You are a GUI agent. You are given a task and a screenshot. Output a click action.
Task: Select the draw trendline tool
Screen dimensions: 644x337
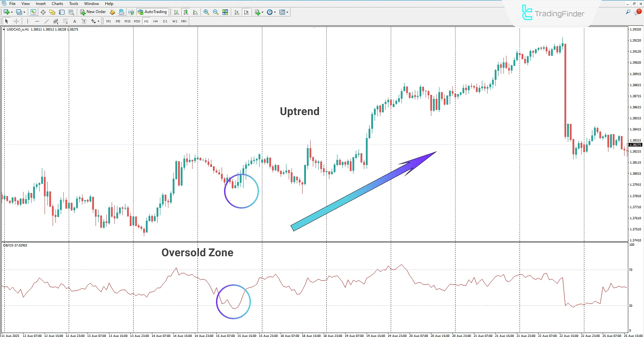coord(47,21)
